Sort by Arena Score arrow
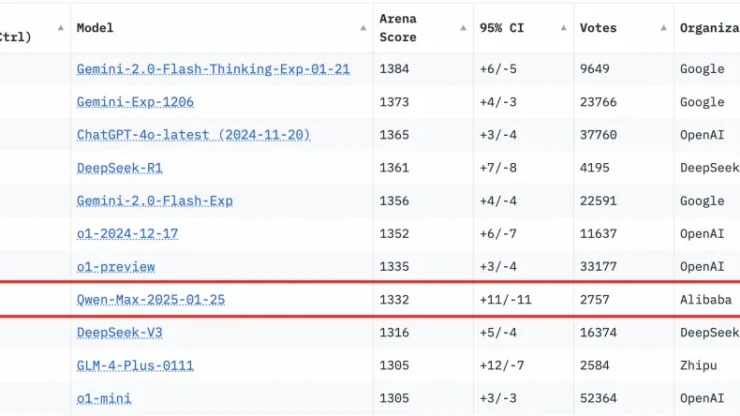Screen dimensions: 740x416 [463, 28]
